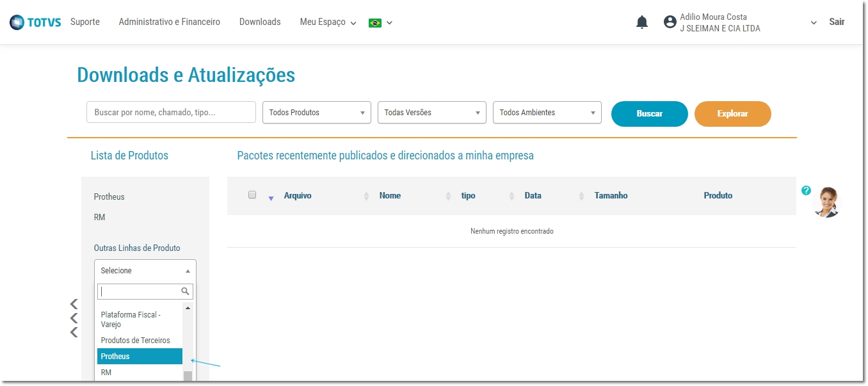The image size is (868, 386).
Task: Open the virtual assistant avatar
Action: [826, 202]
